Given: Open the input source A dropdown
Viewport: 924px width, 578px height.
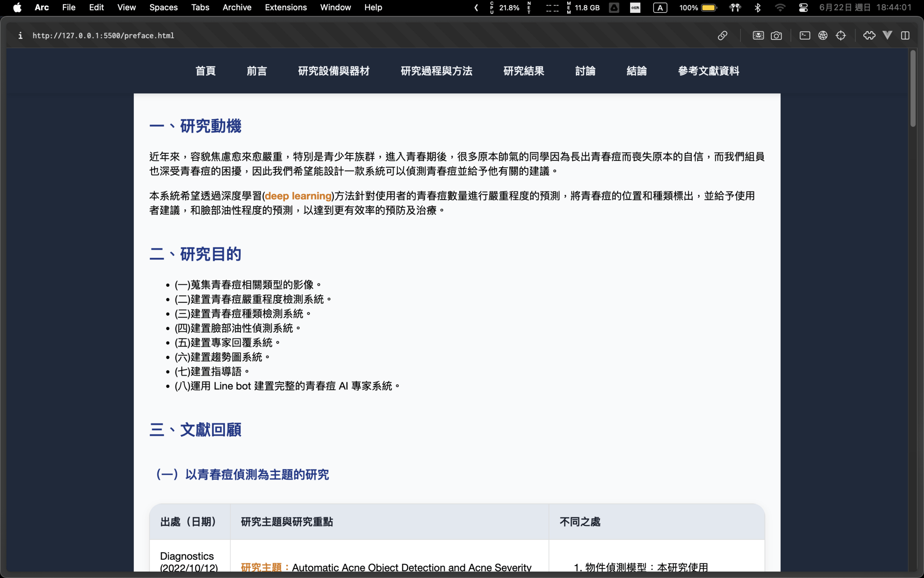Looking at the screenshot, I should pos(660,7).
